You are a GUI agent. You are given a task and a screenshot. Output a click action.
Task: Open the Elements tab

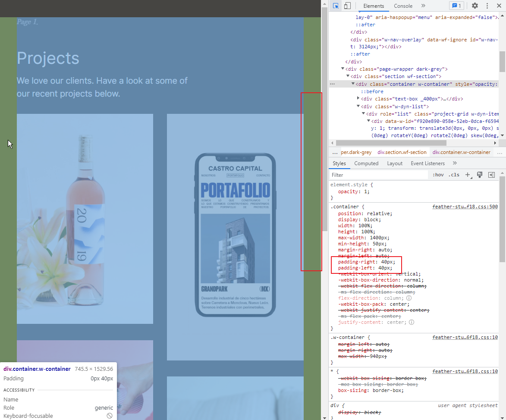(374, 6)
